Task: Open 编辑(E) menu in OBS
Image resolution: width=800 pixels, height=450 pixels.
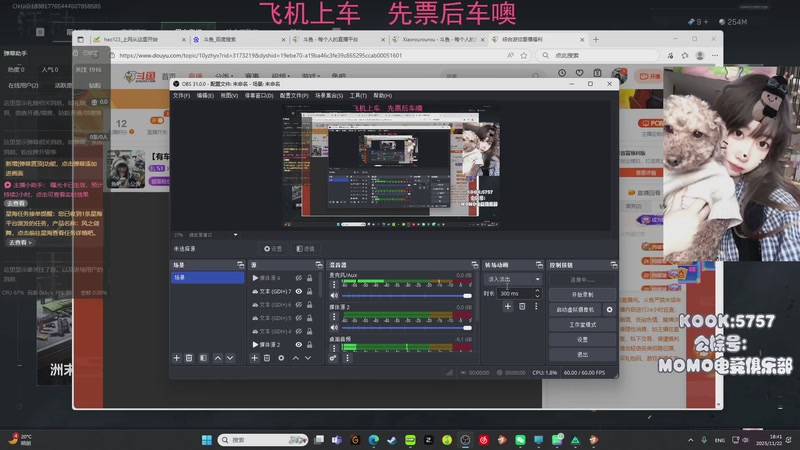Action: point(205,95)
